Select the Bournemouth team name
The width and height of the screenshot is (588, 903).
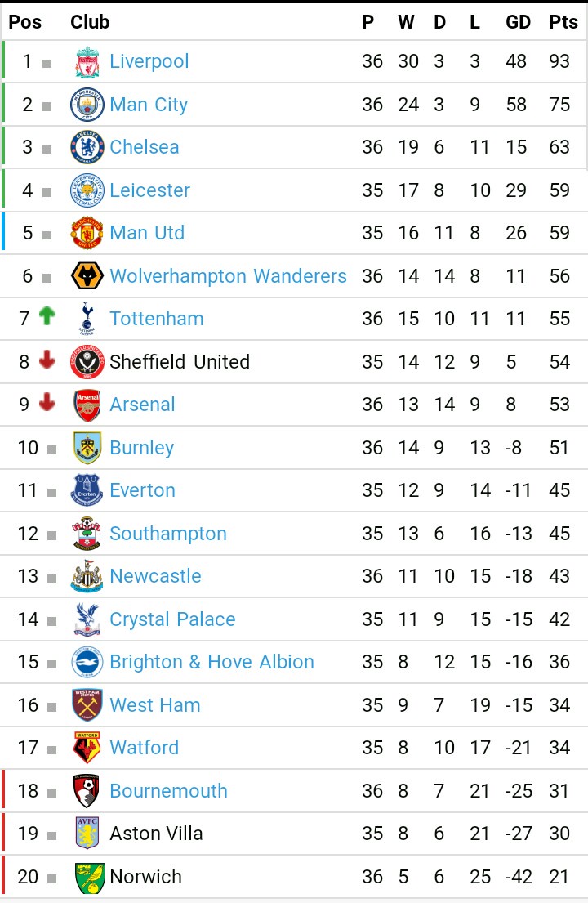point(168,791)
